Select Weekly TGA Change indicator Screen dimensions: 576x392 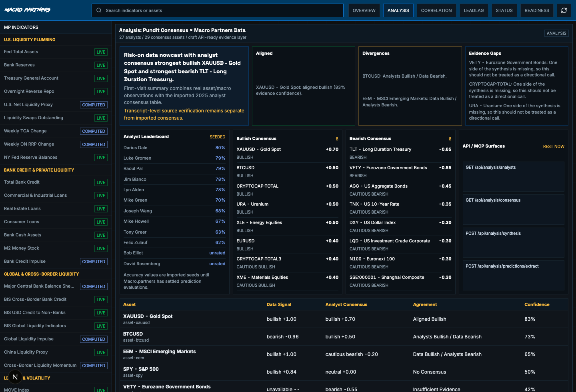coord(56,131)
